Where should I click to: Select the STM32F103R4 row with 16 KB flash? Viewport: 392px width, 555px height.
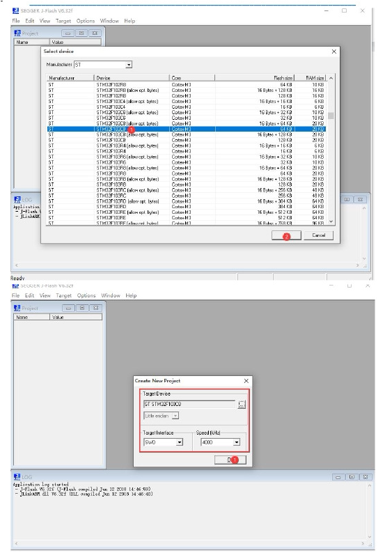(x=187, y=151)
